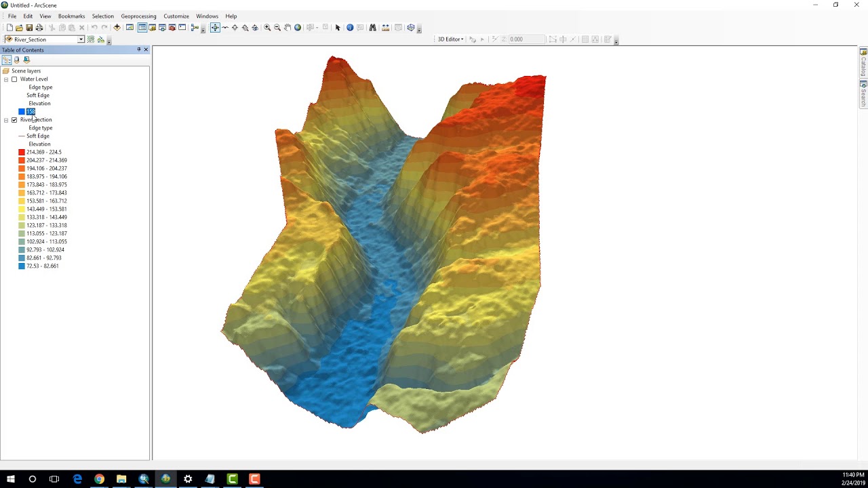Viewport: 868px width, 488px height.
Task: Click the Full Extent globe icon
Action: click(298, 28)
